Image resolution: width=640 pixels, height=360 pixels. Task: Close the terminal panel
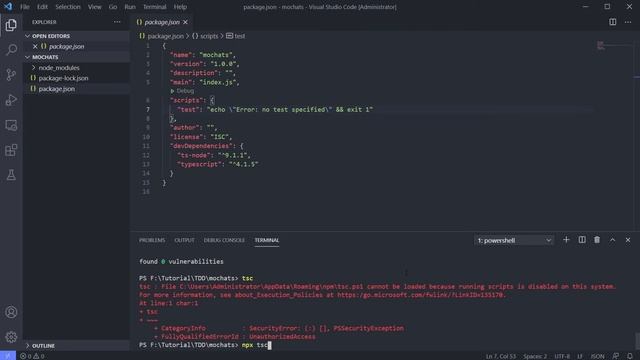[x=628, y=240]
